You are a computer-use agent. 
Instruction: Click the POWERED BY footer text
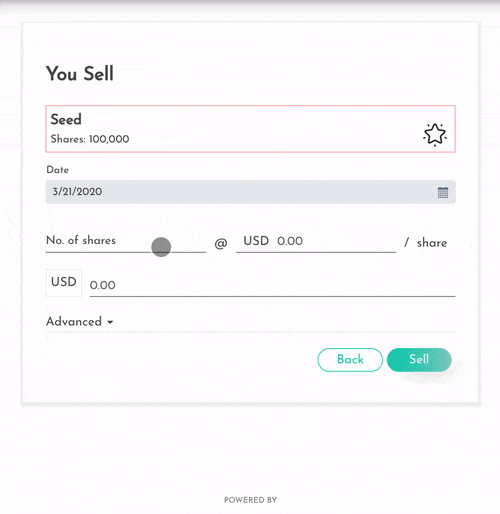point(250,500)
